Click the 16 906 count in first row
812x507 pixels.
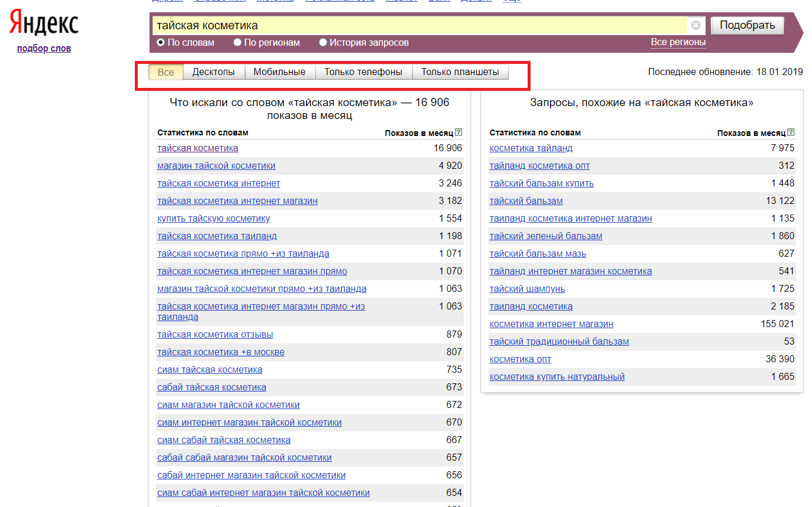[448, 148]
